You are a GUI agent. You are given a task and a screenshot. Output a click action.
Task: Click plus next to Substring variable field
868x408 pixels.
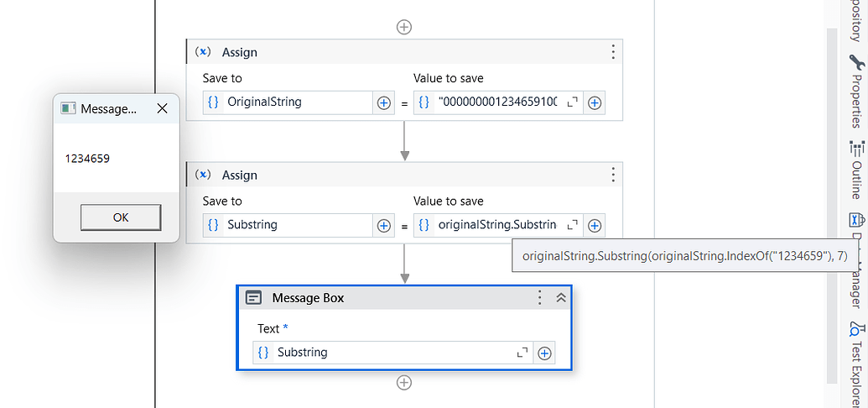coord(384,225)
